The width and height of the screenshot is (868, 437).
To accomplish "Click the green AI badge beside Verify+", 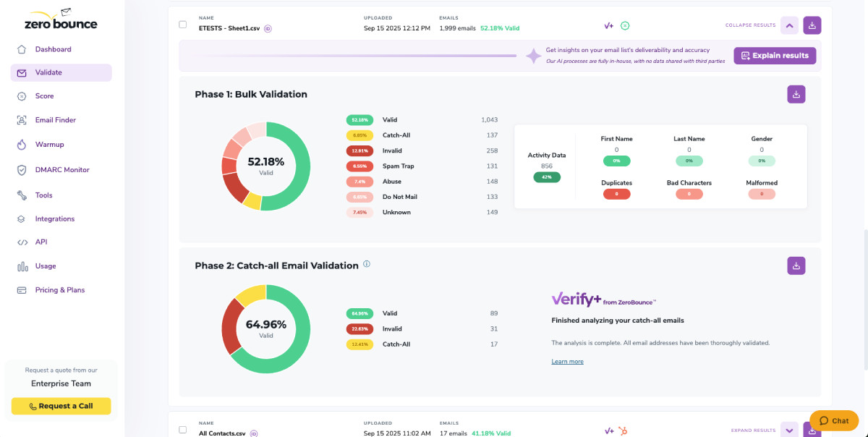I will [624, 25].
